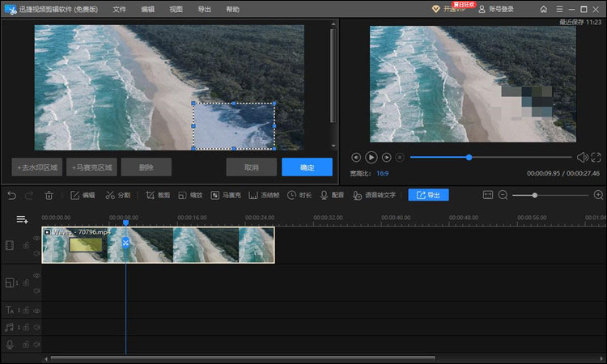The height and width of the screenshot is (364, 607).
Task: Mute the picture-in-picture track speaker
Action: click(x=36, y=290)
